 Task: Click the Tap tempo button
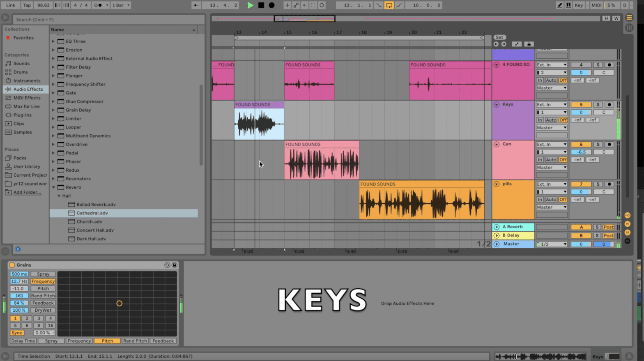(27, 5)
